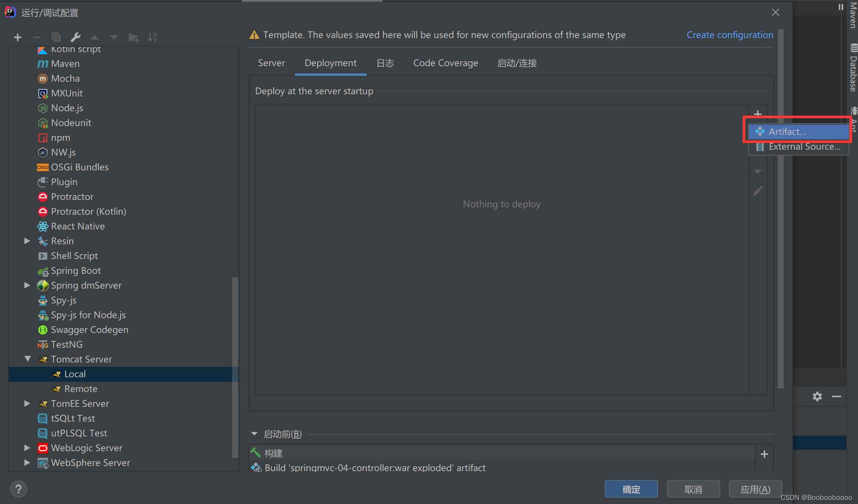Cancel with the 取消 button
The height and width of the screenshot is (504, 858).
(x=693, y=489)
